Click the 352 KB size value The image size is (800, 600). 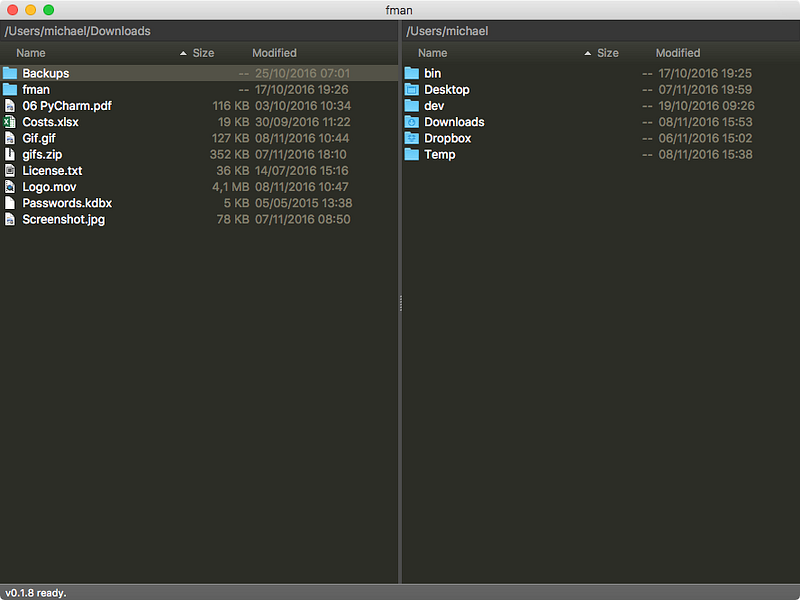tap(230, 154)
